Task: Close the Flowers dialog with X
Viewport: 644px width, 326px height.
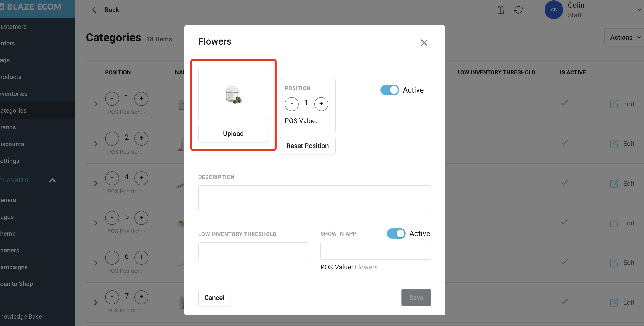Action: point(424,43)
